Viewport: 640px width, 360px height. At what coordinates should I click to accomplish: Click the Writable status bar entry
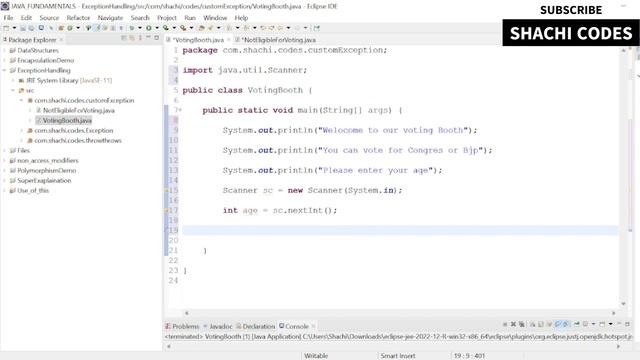point(316,356)
